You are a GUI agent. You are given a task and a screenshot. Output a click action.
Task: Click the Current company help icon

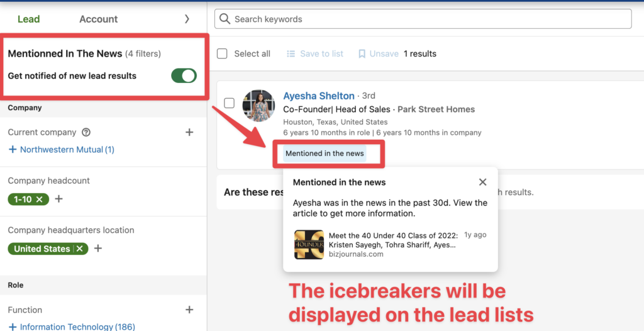pos(86,132)
